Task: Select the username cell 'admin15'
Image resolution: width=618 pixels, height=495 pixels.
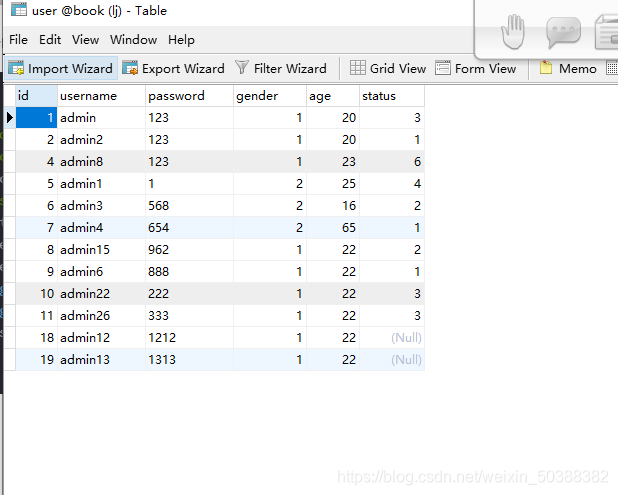Action: pyautogui.click(x=101, y=249)
